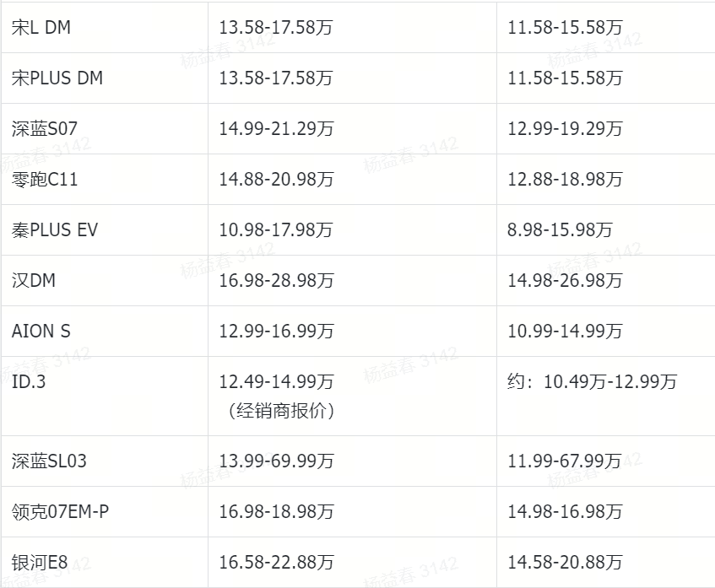Click the 深蓝SL03 model name
Viewport: 715px width, 588px height.
(x=50, y=461)
